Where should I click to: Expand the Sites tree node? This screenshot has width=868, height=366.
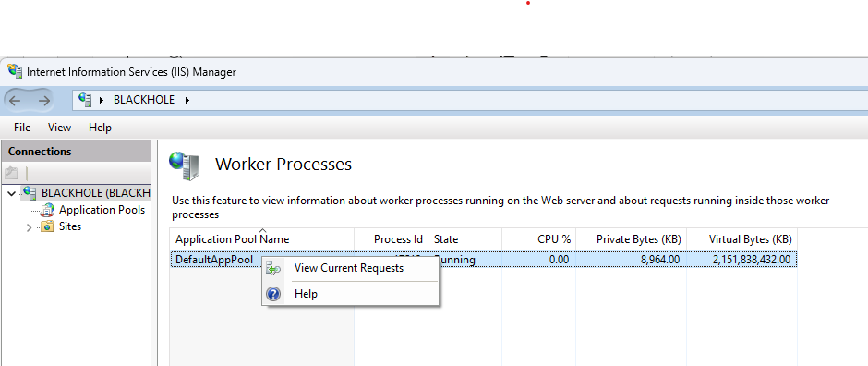[x=30, y=226]
